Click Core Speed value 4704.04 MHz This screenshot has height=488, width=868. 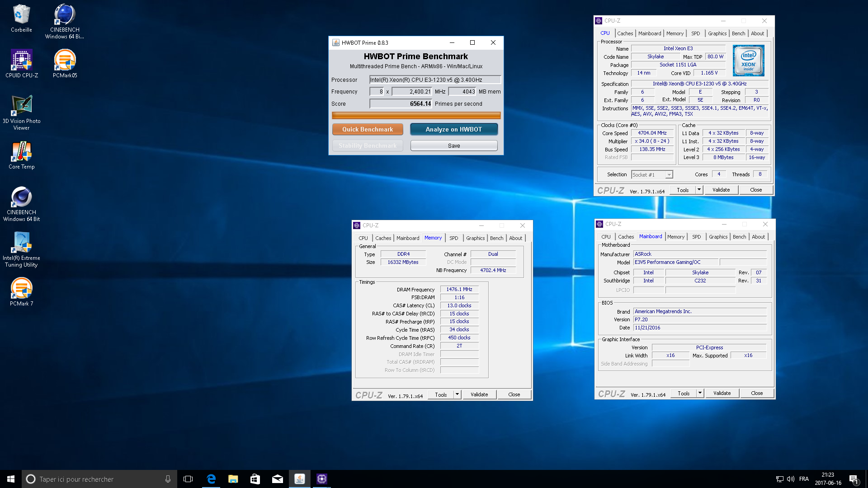point(652,133)
